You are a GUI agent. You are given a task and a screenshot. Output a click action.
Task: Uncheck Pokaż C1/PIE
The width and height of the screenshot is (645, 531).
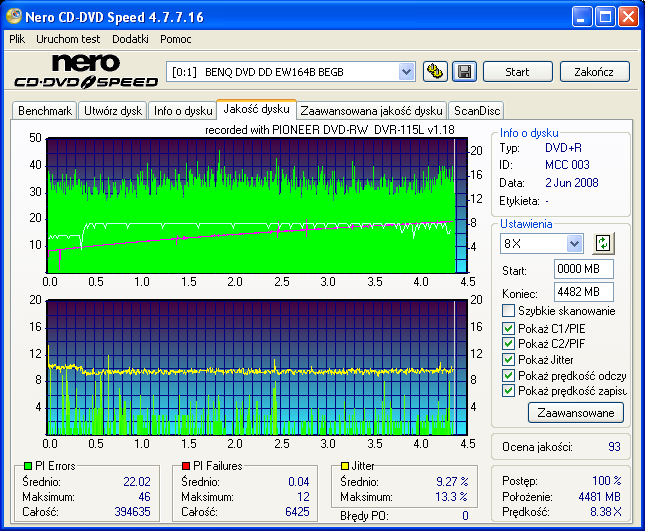pos(508,328)
